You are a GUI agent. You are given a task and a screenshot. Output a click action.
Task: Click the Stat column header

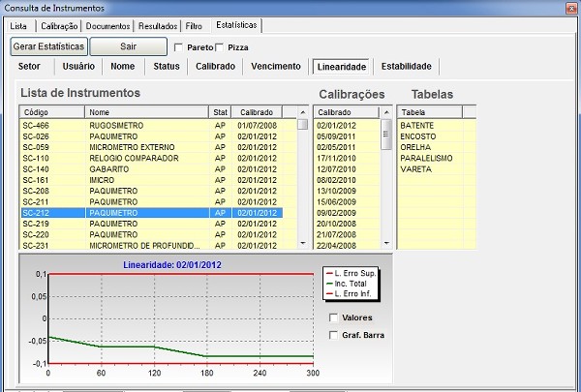(220, 112)
